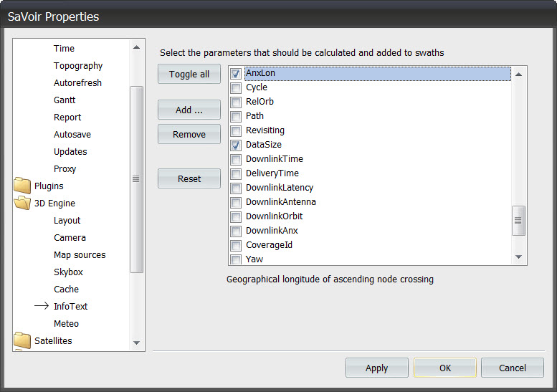
Task: Tick the Revisiting checkbox
Action: coord(236,130)
